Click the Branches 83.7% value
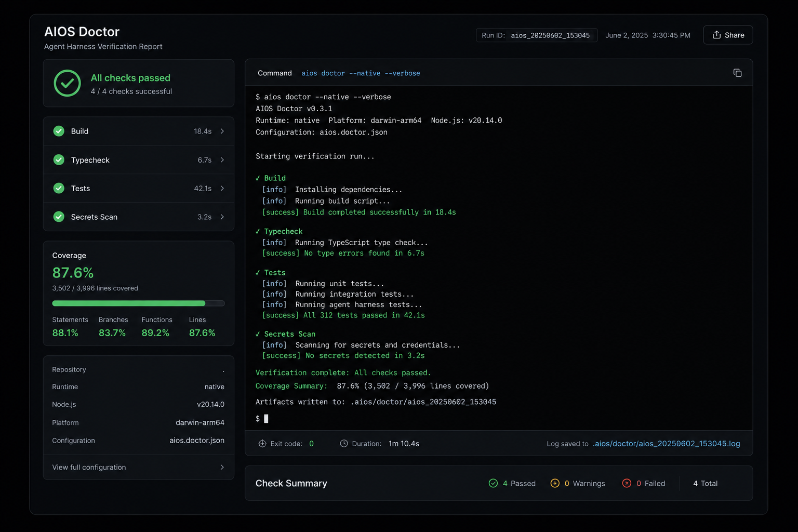 click(x=112, y=333)
